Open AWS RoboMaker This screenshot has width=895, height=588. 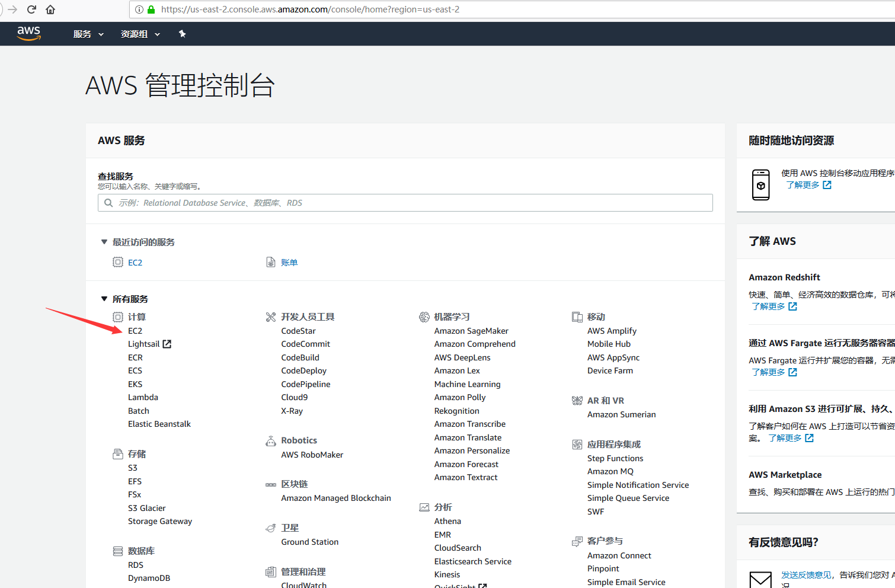click(312, 455)
